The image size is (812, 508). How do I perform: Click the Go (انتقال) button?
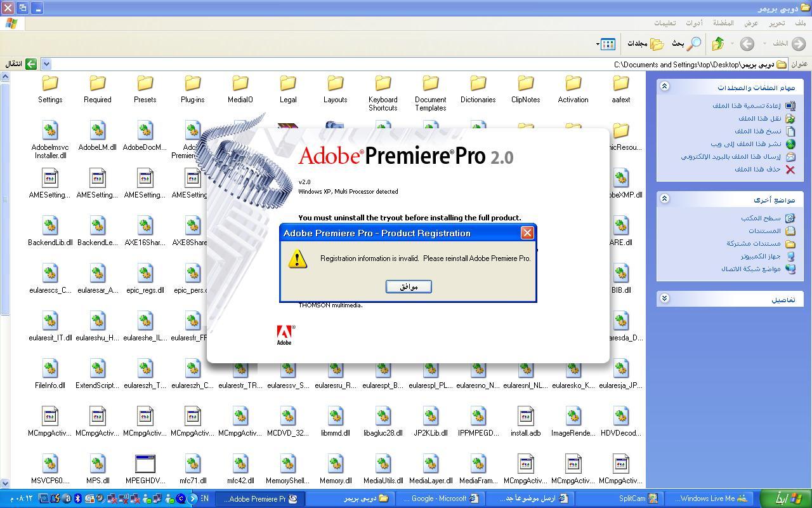(22, 64)
